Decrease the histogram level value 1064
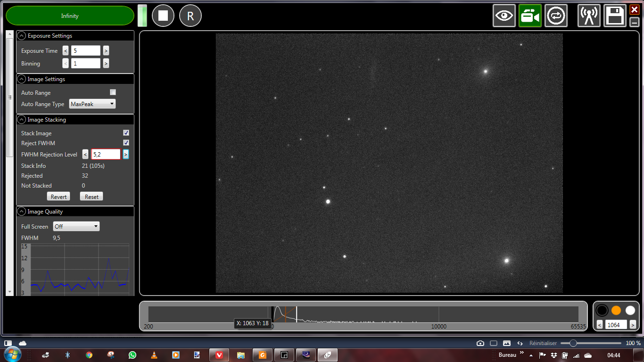The image size is (644, 362). coord(600,325)
